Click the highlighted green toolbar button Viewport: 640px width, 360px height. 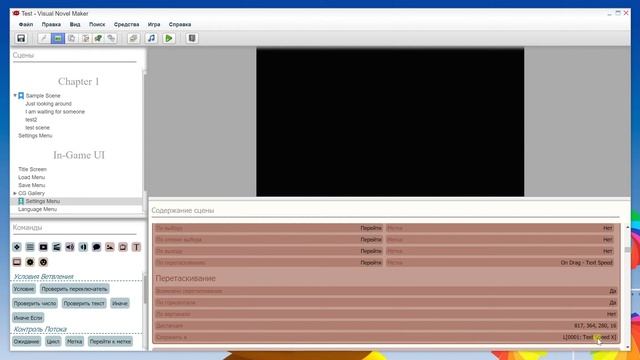[x=58, y=38]
